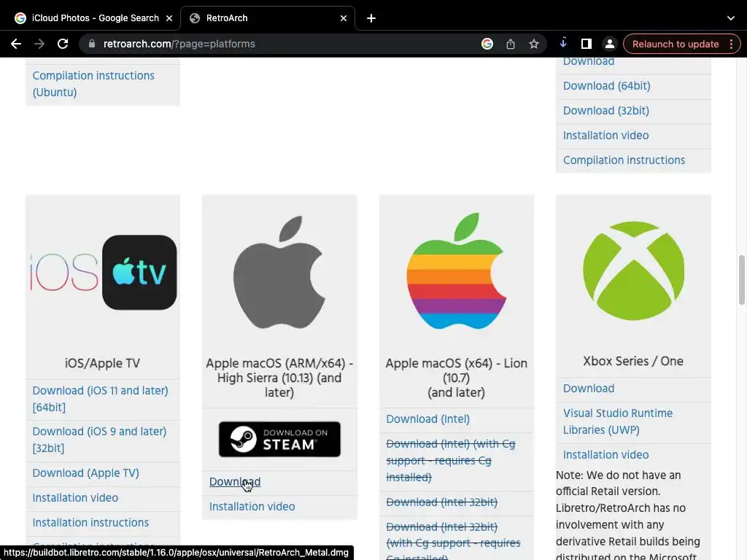Click Download (32bit) link
Screen dimensions: 747x560
click(x=606, y=111)
